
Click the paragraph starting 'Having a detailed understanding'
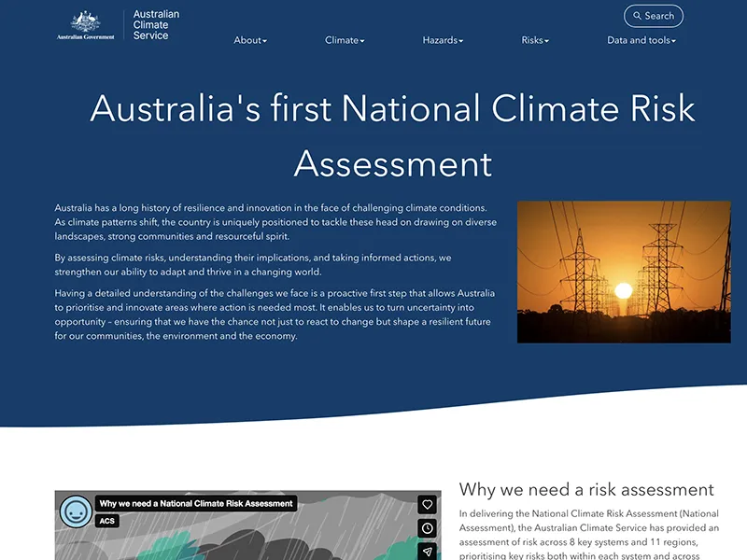[275, 315]
